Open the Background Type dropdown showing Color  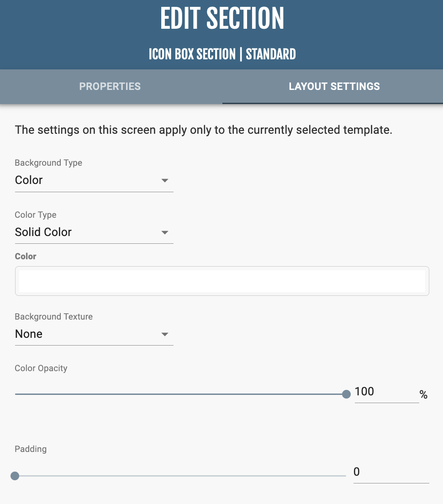[x=87, y=180]
